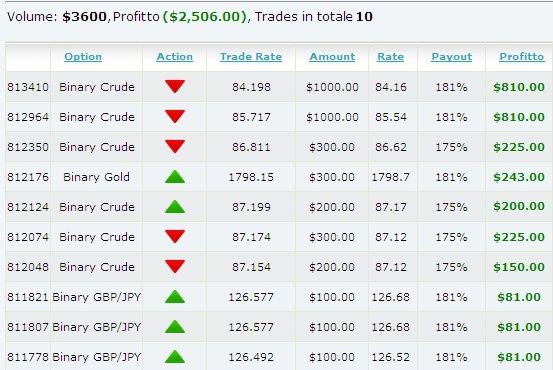Sort by Trade Rate column header

pos(251,57)
